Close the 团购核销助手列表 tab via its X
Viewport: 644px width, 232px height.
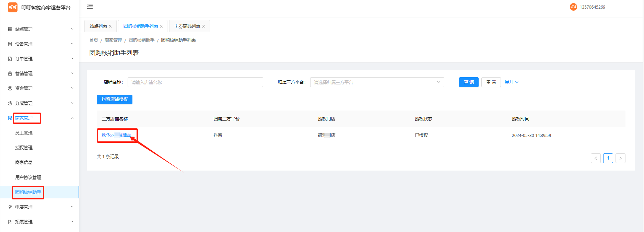pos(161,26)
